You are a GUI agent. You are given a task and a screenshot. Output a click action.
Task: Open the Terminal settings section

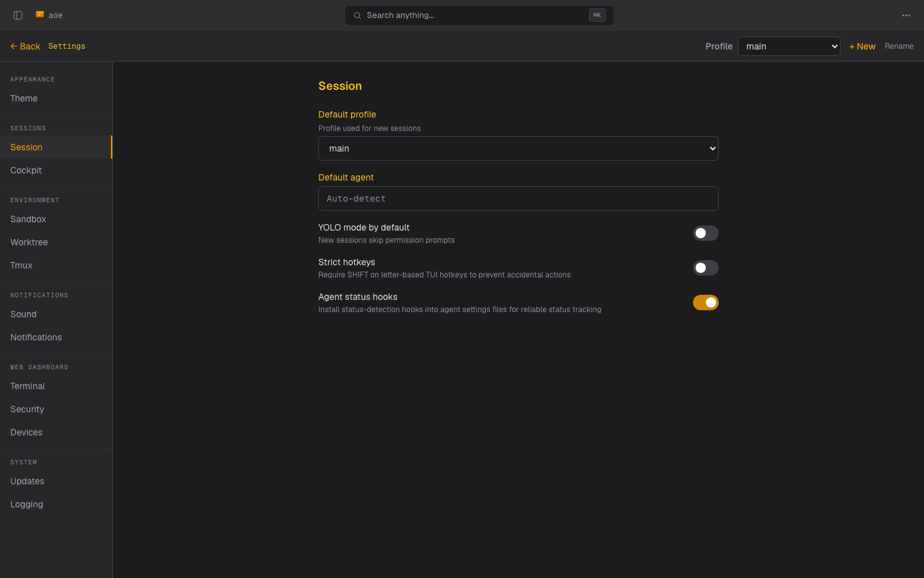(x=56, y=386)
